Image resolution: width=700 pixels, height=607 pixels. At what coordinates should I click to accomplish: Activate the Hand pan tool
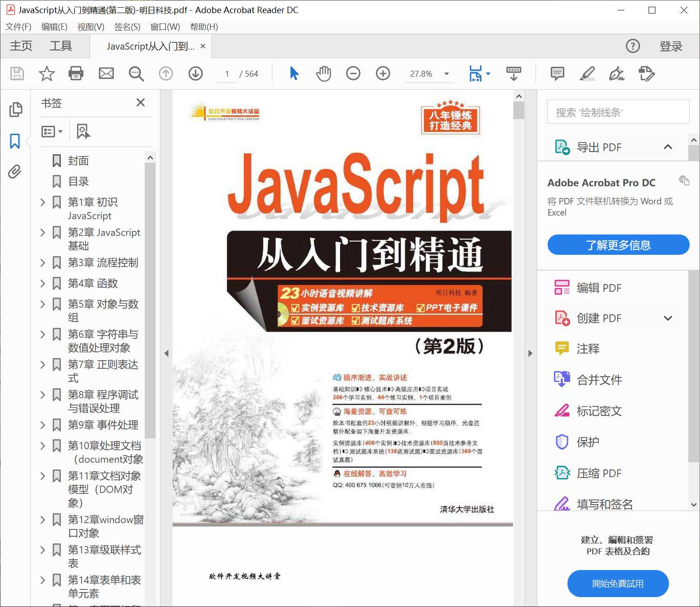[x=324, y=74]
